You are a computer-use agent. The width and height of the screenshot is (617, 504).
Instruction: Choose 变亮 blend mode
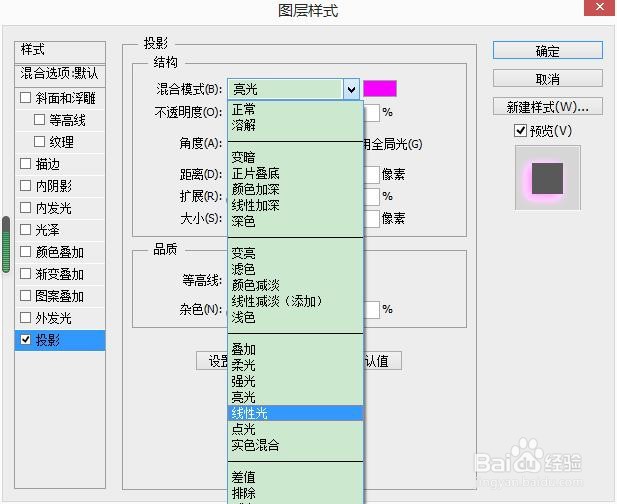pos(295,253)
